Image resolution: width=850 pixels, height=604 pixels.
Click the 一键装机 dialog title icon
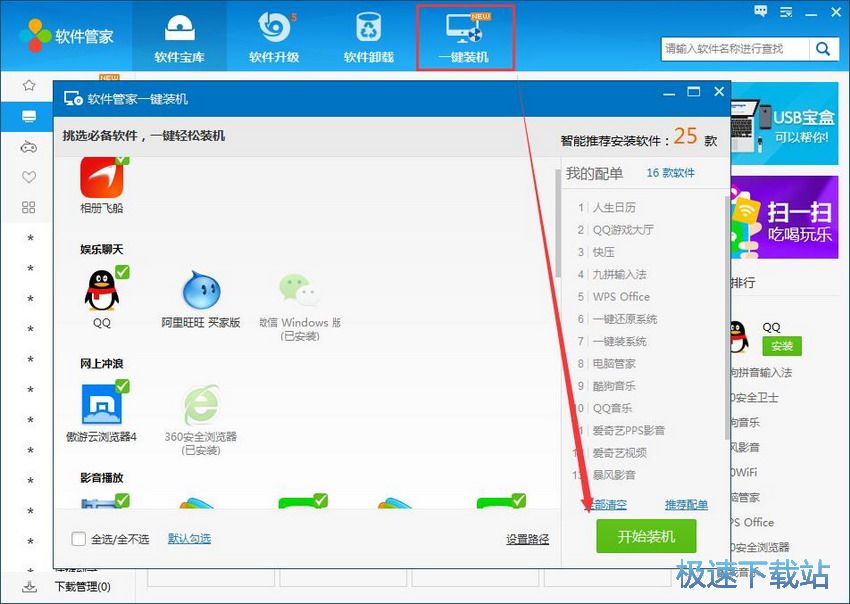pos(73,99)
